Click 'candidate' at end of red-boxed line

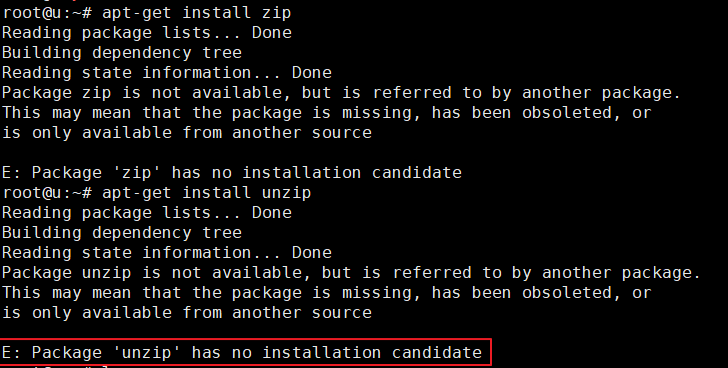(437, 353)
